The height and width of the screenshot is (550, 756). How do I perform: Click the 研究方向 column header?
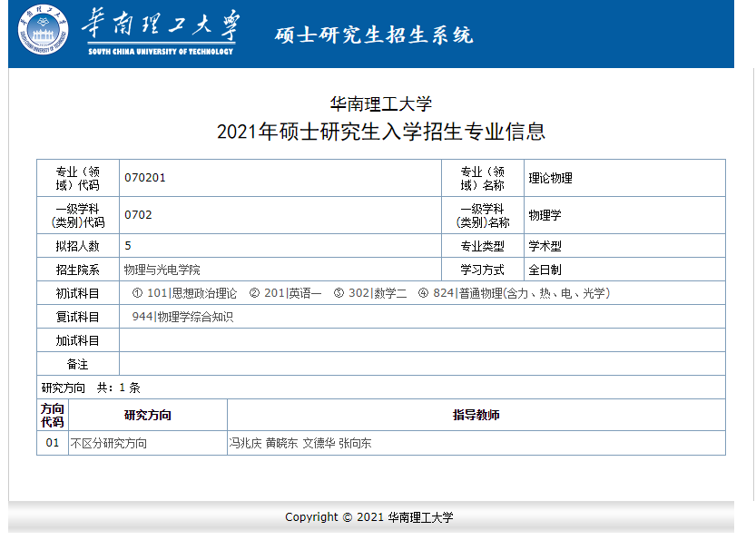click(x=148, y=415)
